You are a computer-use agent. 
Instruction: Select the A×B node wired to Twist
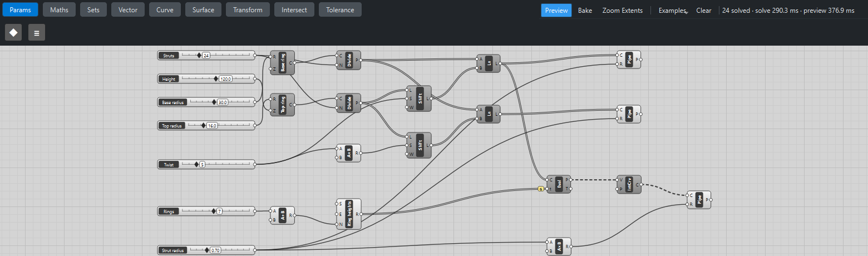[349, 153]
